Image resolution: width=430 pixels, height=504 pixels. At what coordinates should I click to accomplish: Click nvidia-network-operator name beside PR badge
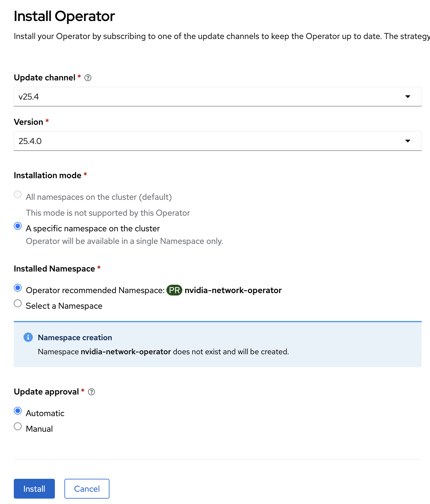[x=233, y=290]
